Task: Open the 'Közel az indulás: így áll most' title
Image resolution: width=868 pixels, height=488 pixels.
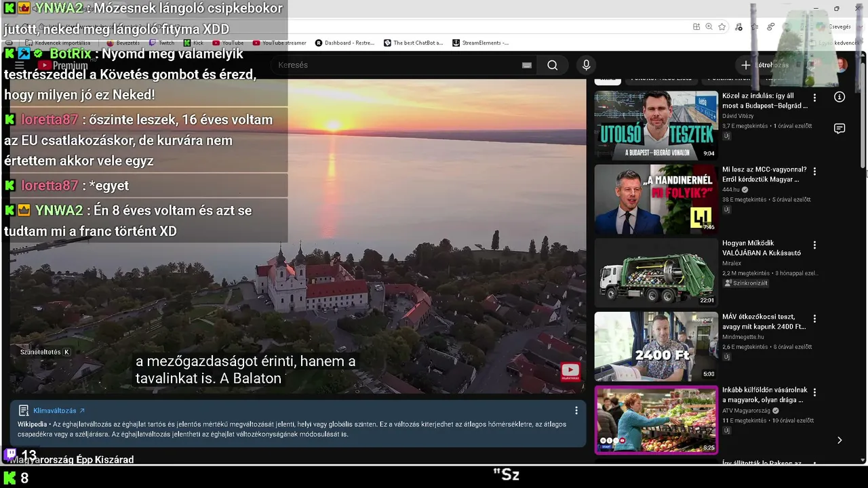Action: (765, 101)
